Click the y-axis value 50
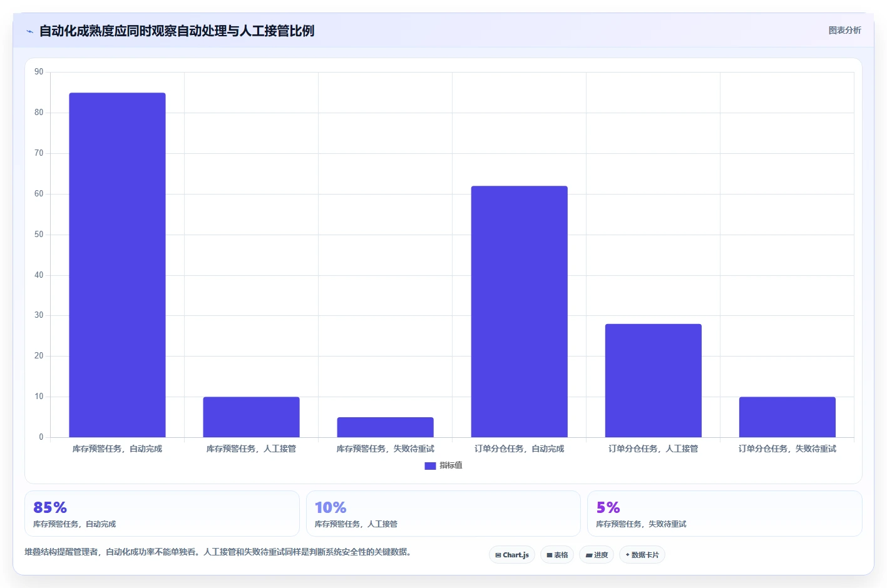Viewport: 887px width, 588px height. pos(39,235)
